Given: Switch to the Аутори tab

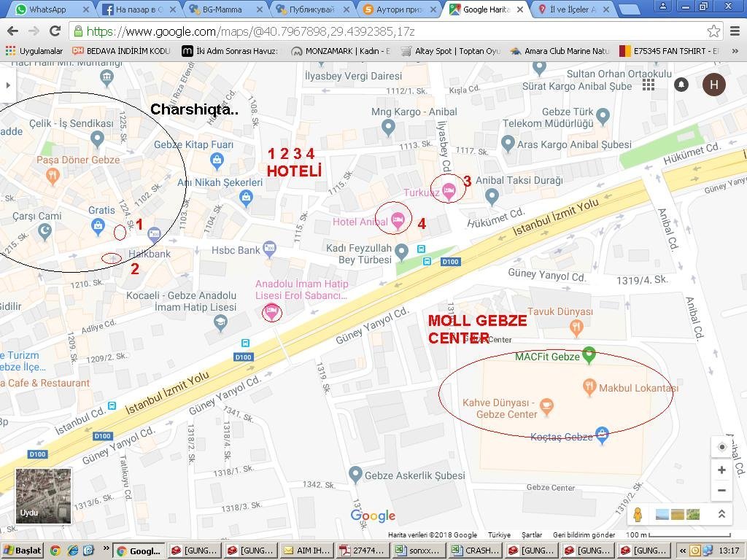Looking at the screenshot, I should pyautogui.click(x=399, y=9).
